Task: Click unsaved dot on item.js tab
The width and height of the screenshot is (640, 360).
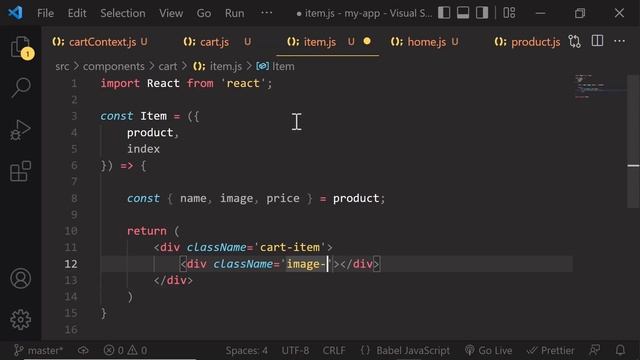Action: tap(367, 41)
